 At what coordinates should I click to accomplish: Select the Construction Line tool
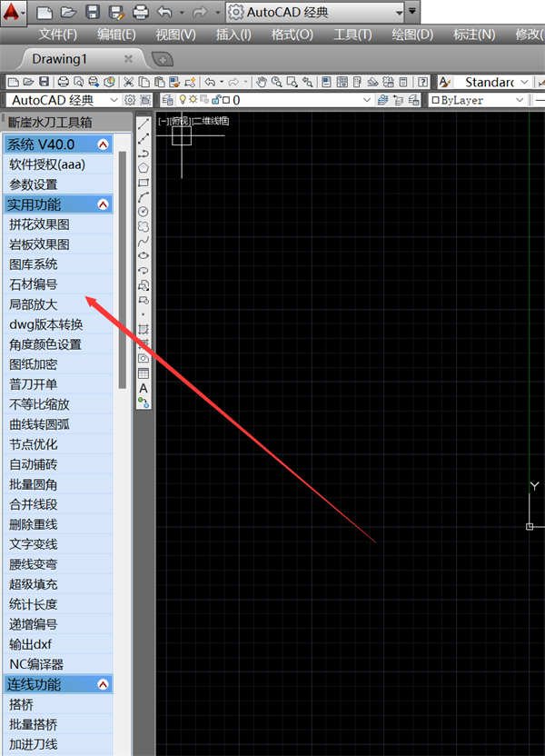coord(144,139)
